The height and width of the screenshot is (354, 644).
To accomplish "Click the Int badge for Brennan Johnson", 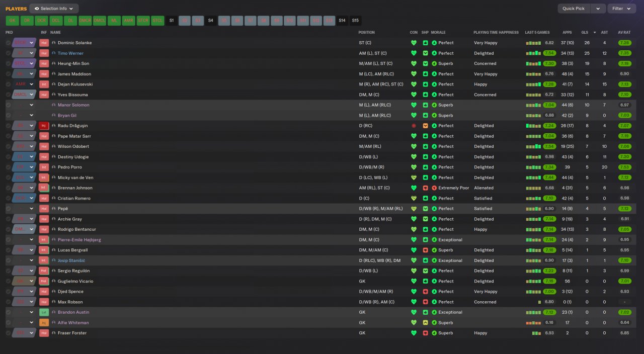I will [x=44, y=188].
